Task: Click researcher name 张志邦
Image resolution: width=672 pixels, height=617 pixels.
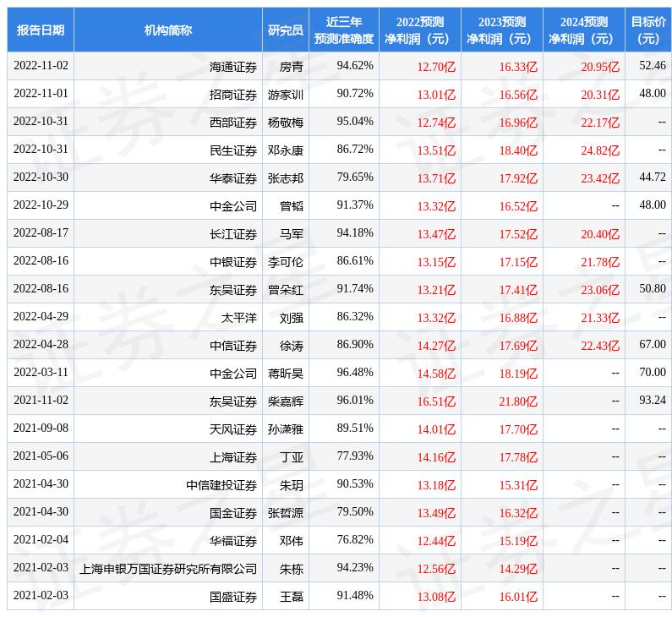Action: (286, 177)
